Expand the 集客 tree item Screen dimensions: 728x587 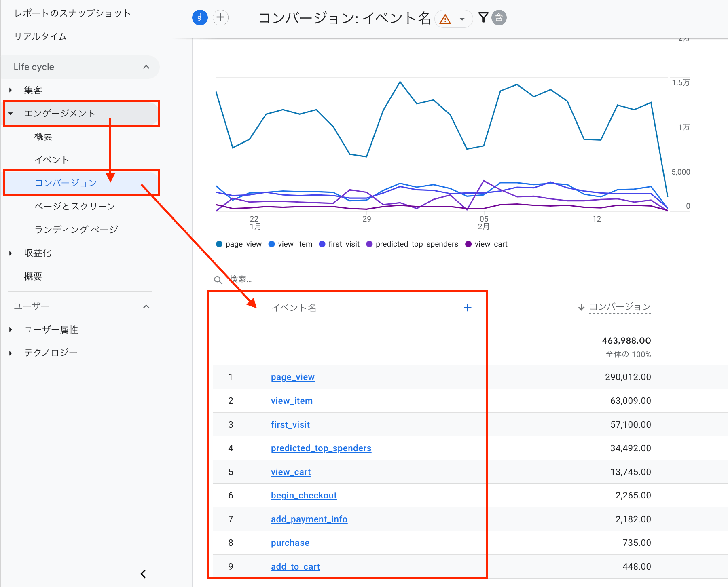tap(11, 90)
